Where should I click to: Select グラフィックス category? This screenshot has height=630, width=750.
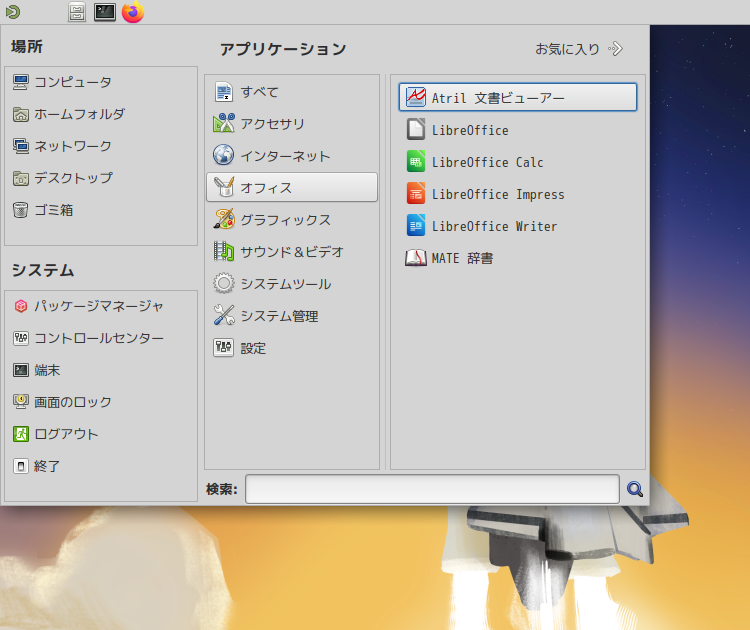(x=292, y=220)
